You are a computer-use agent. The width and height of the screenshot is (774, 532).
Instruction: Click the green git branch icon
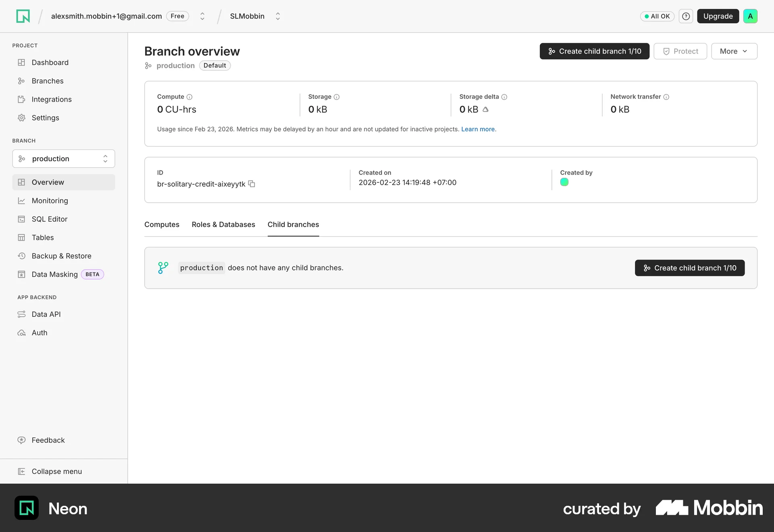pyautogui.click(x=163, y=268)
